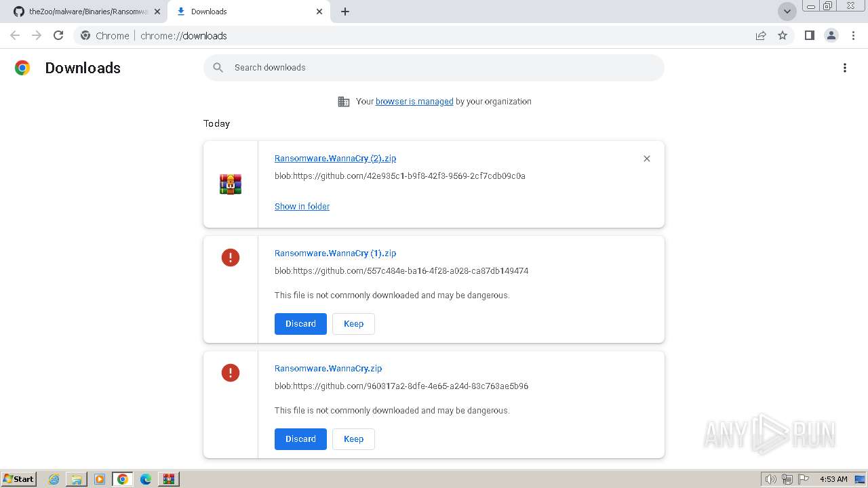This screenshot has height=488, width=868.
Task: Open Action Center flag icon
Action: tap(804, 479)
